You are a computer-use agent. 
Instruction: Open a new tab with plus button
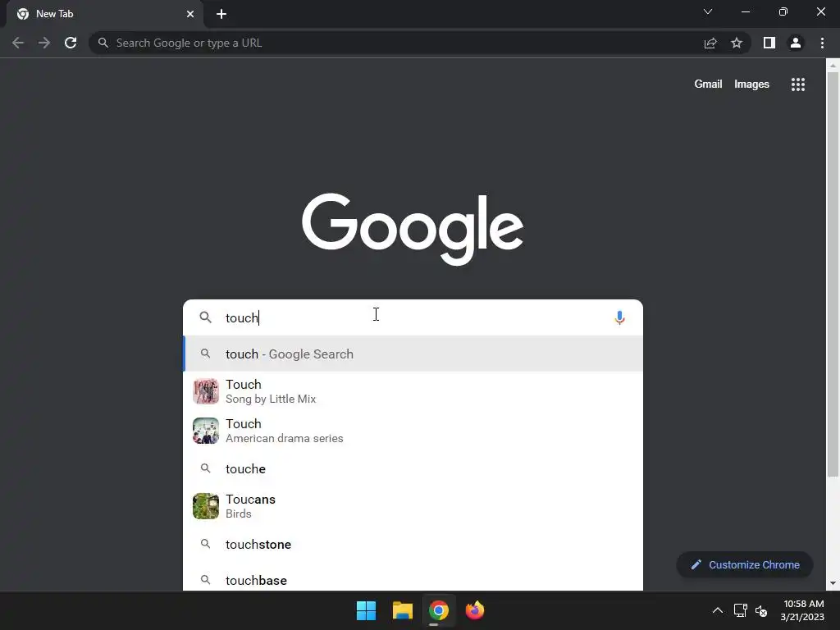(x=221, y=14)
